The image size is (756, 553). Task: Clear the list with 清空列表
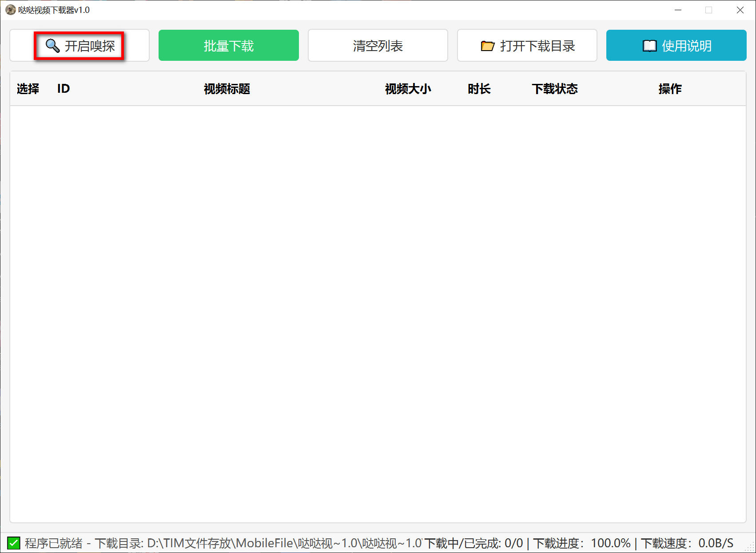click(378, 45)
